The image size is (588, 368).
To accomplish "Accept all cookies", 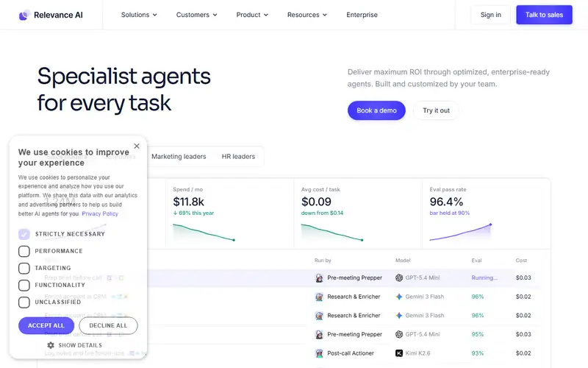I will coord(46,325).
